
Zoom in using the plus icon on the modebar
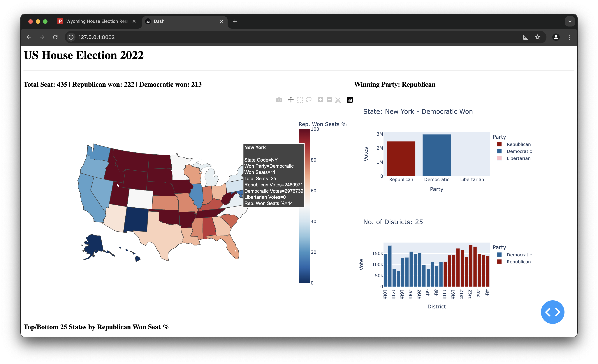point(320,100)
